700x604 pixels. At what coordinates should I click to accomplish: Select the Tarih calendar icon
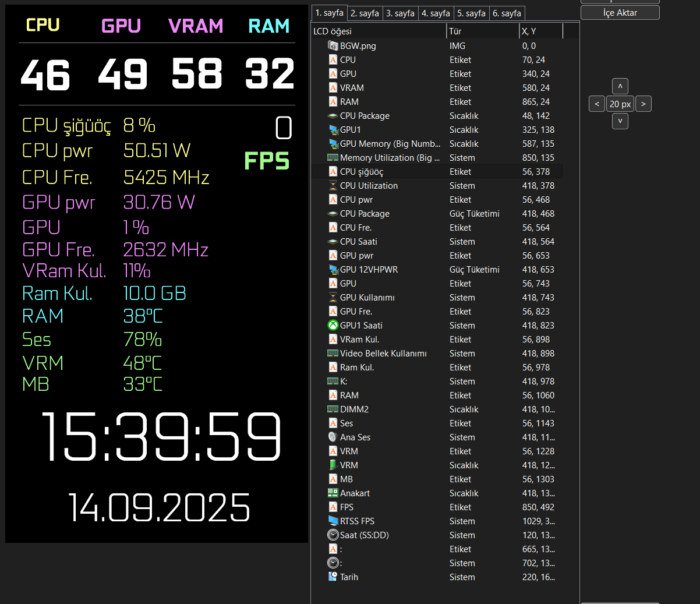tap(333, 577)
